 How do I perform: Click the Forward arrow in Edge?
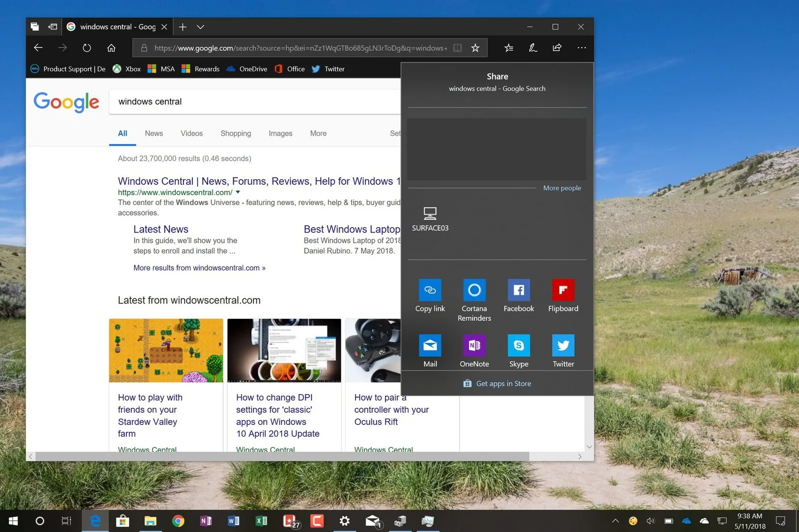(62, 48)
